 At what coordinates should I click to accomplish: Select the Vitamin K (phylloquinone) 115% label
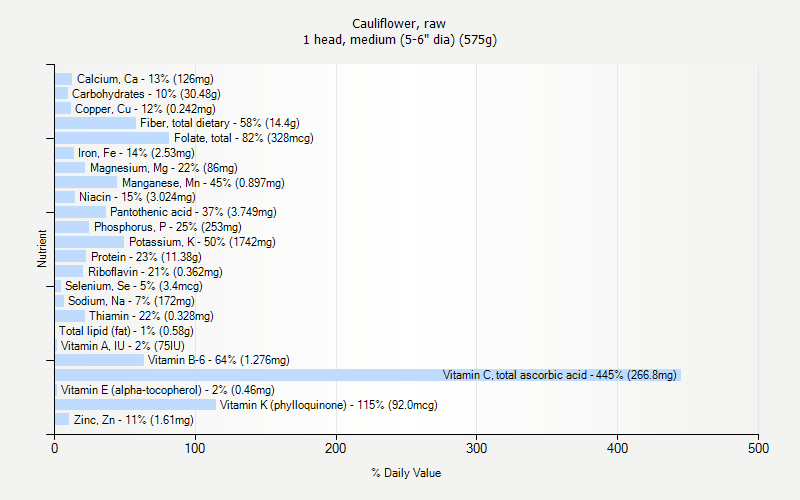coord(329,405)
